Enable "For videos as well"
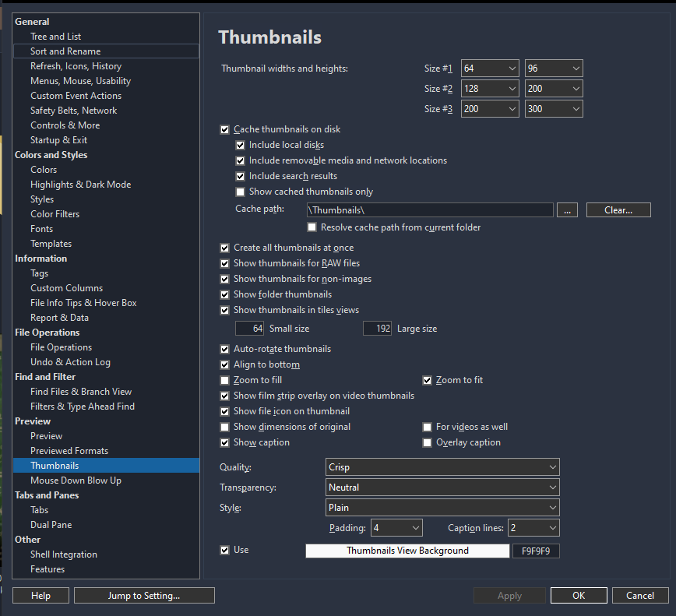This screenshot has width=676, height=616. coord(428,427)
